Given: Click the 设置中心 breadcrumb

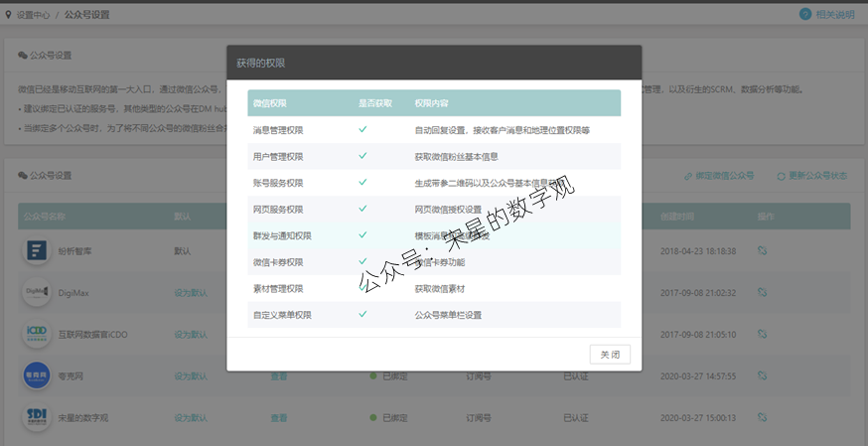Looking at the screenshot, I should tap(28, 15).
